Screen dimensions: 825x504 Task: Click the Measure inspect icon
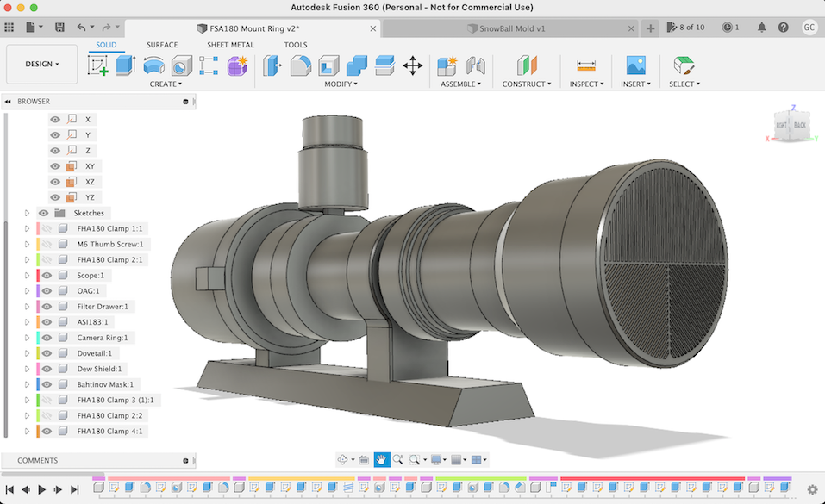coord(585,65)
